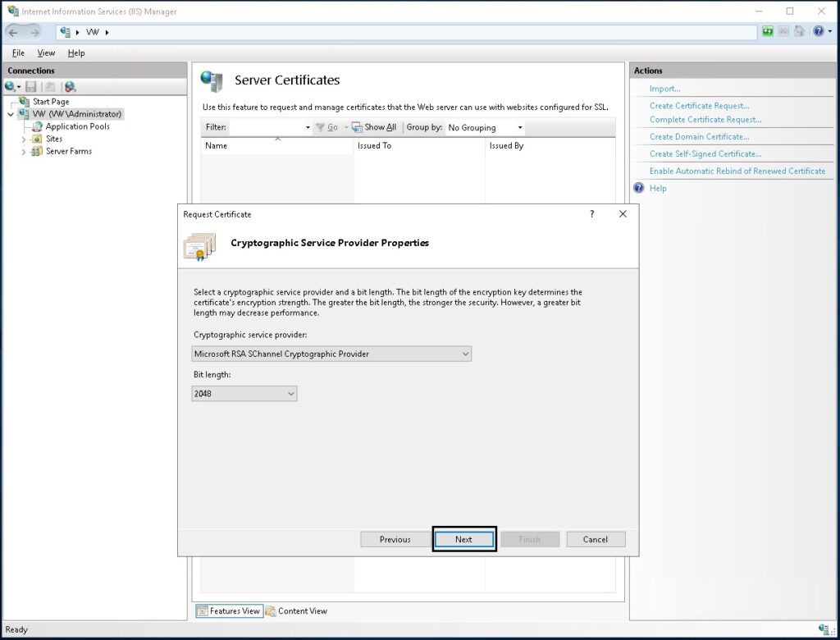This screenshot has height=640, width=840.
Task: Open Cryptographic service provider dropdown
Action: click(465, 354)
